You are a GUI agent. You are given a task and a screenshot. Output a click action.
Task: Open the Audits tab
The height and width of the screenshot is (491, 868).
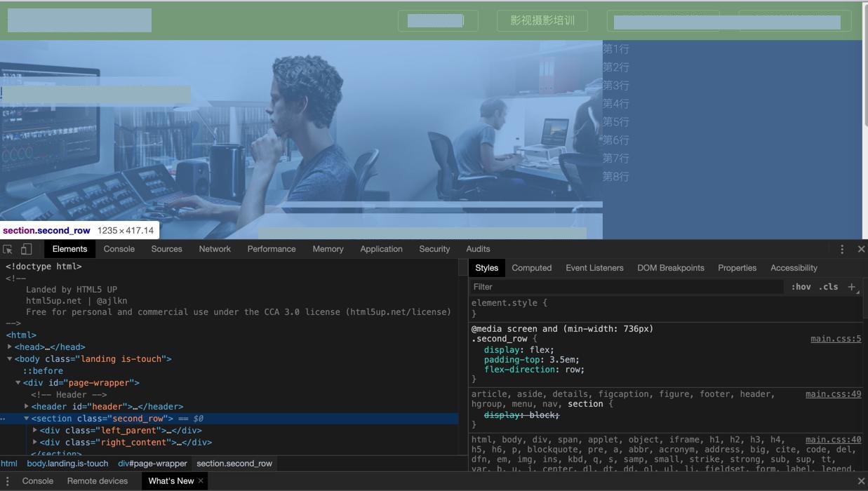click(478, 249)
